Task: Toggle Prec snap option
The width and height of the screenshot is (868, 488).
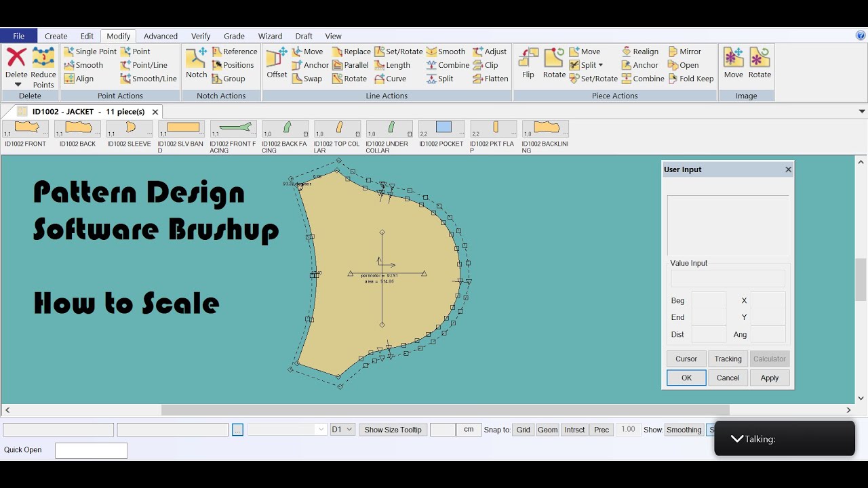Action: tap(601, 430)
